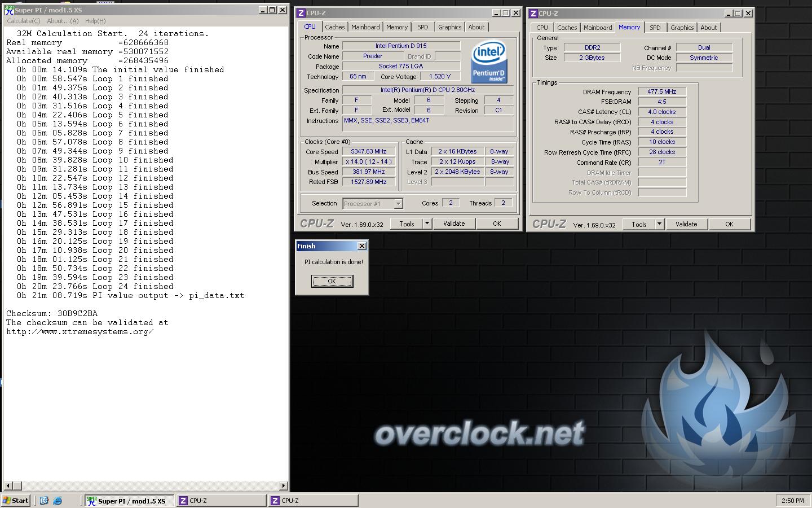Expand Tools dropdown arrow in right CPU-Z window
This screenshot has width=812, height=508.
tap(659, 224)
